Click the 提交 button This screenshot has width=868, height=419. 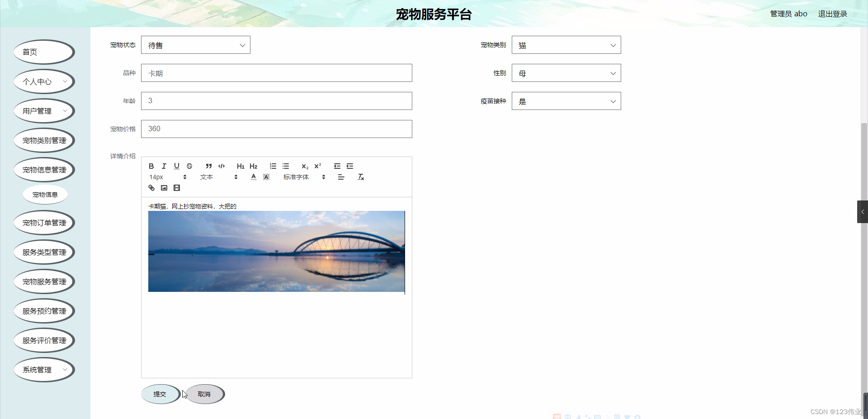[160, 394]
